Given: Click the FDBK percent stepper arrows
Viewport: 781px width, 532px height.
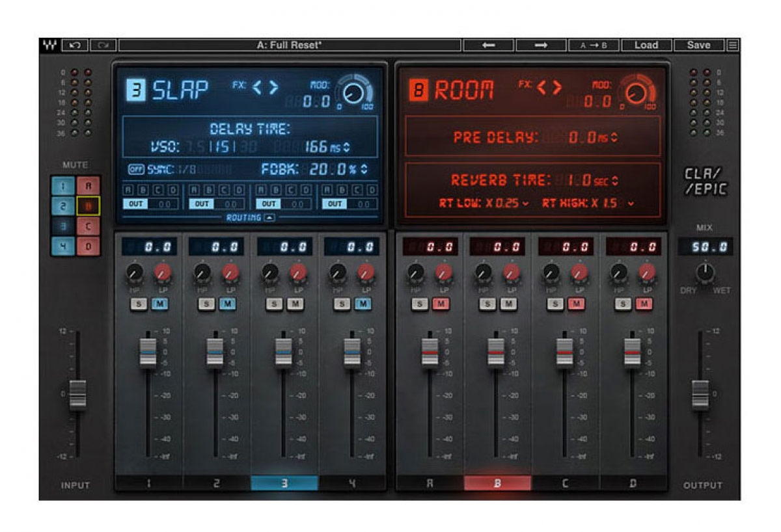Looking at the screenshot, I should click(364, 170).
